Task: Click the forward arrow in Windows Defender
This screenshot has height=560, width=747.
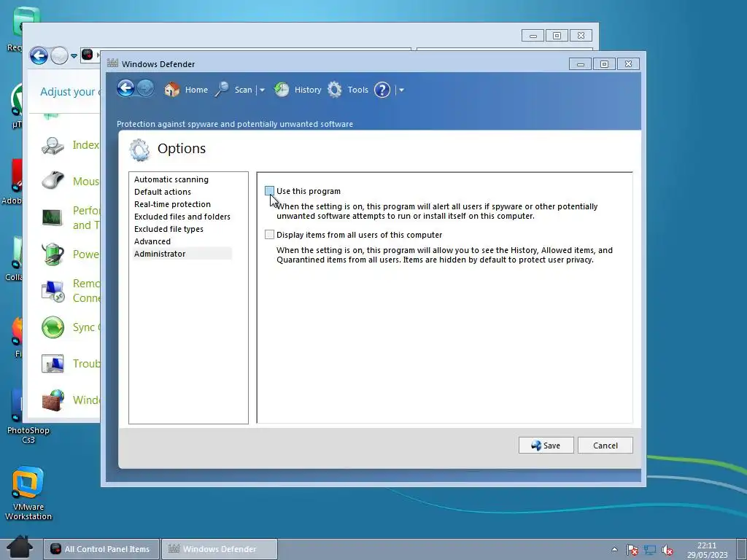Action: 145,88
